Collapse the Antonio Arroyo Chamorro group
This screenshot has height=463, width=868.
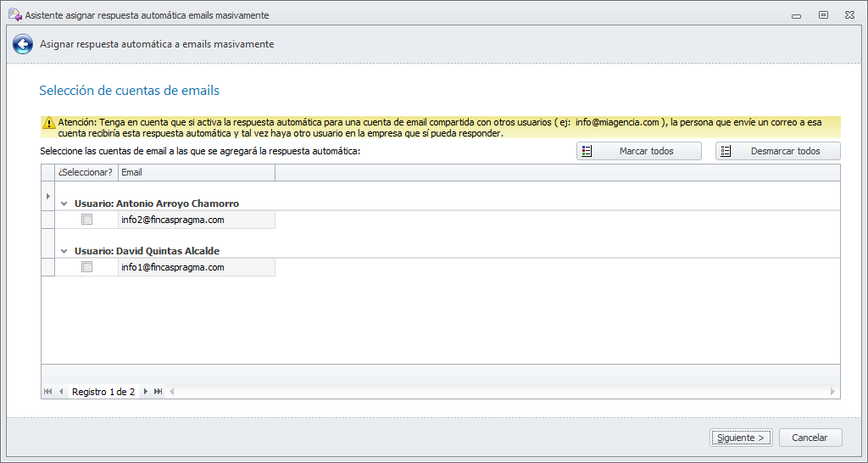[64, 204]
